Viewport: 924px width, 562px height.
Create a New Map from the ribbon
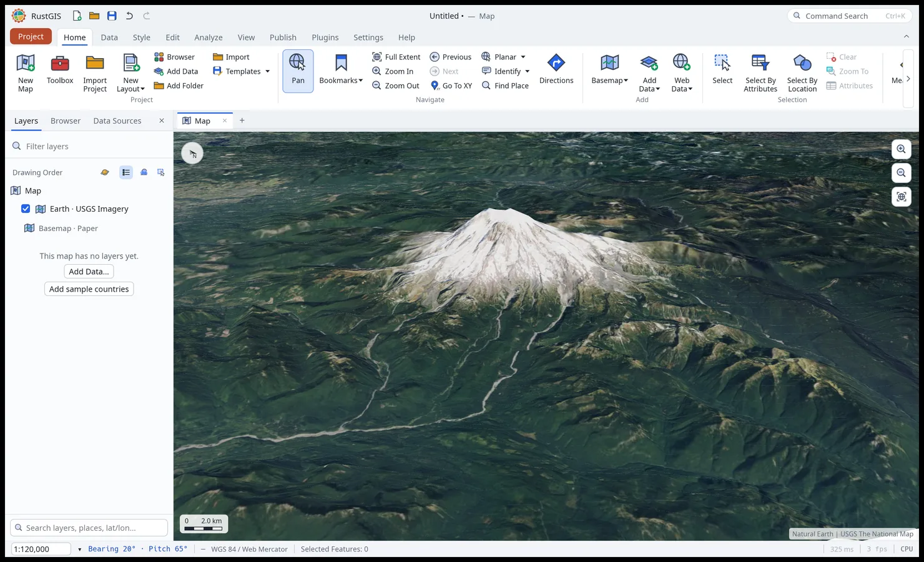click(26, 73)
